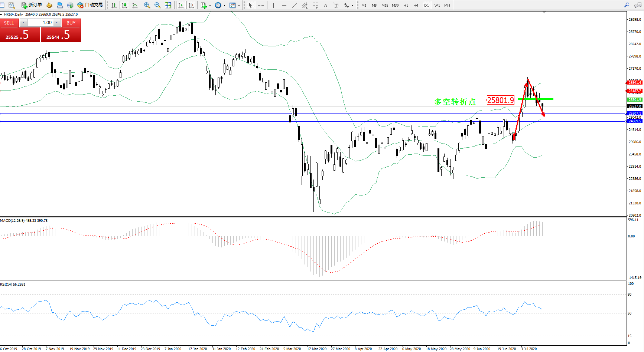The image size is (644, 352).
Task: Select the crosshair cursor tool
Action: point(261,5)
